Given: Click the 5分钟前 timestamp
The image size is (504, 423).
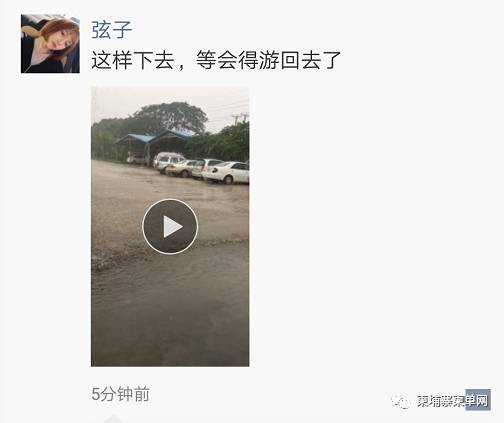Looking at the screenshot, I should [x=121, y=394].
